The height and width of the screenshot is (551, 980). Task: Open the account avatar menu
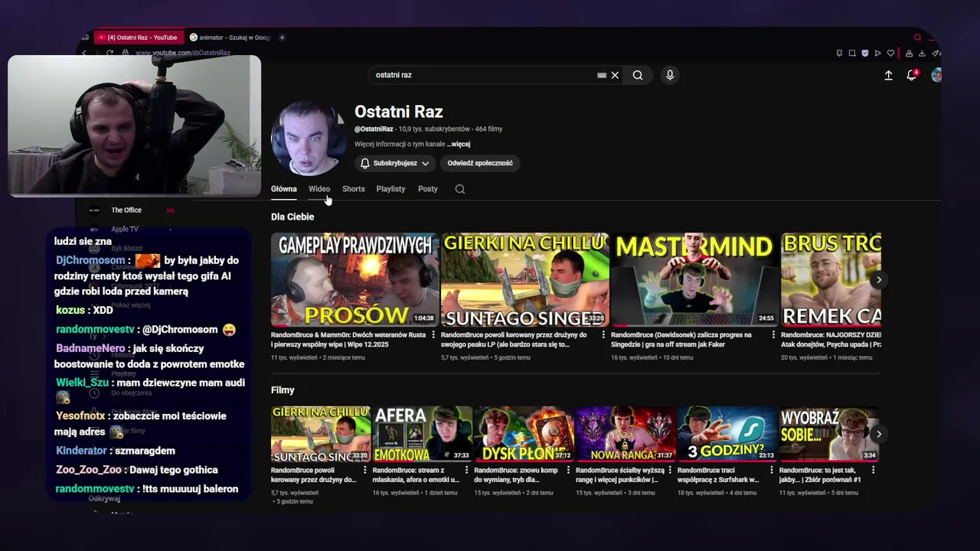[936, 75]
